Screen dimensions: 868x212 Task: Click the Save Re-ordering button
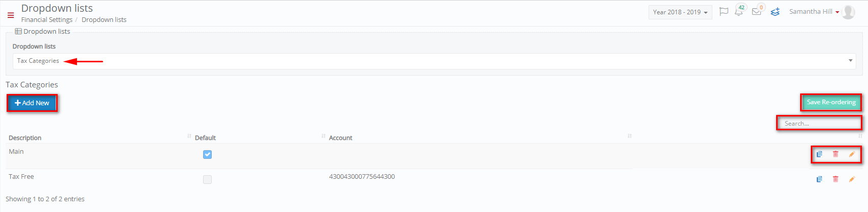click(x=831, y=102)
